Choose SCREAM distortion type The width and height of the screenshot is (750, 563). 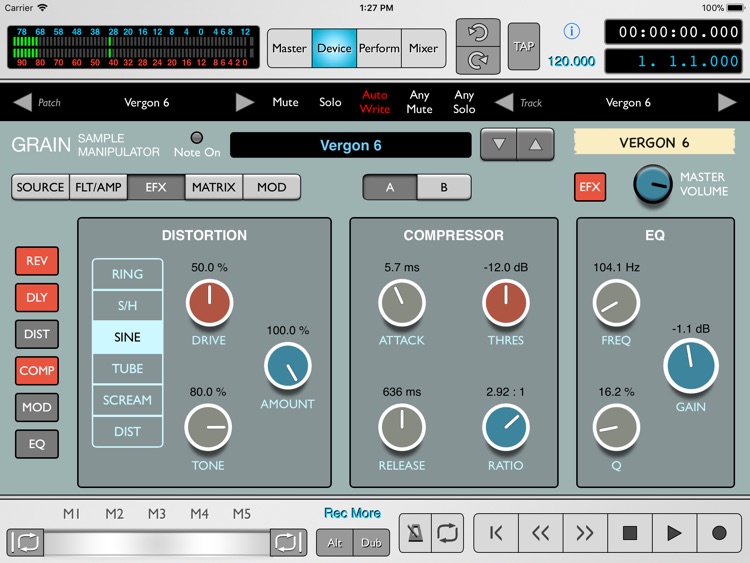pyautogui.click(x=127, y=400)
